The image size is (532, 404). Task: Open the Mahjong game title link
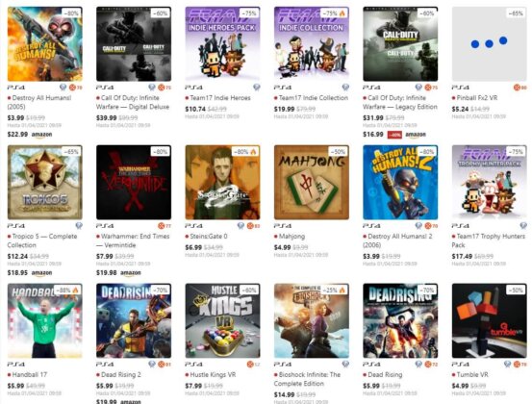(x=291, y=237)
